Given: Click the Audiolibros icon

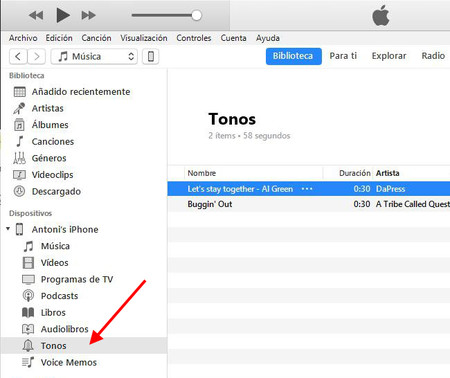Looking at the screenshot, I should click(28, 329).
